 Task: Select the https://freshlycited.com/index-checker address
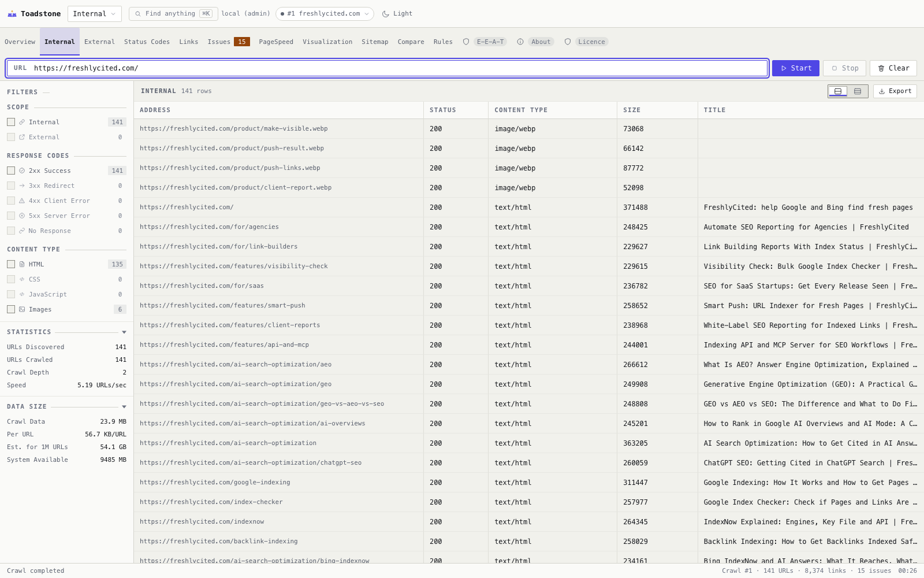coord(211,502)
